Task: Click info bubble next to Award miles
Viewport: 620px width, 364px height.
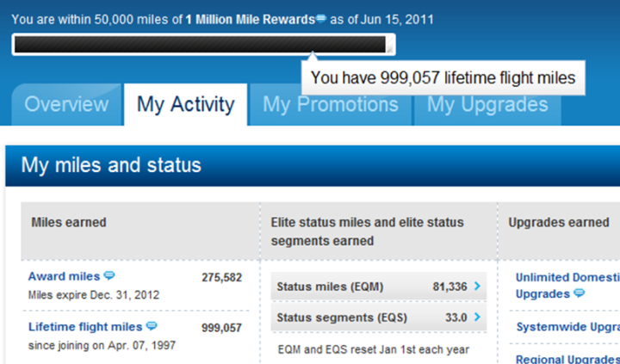Action: pos(109,275)
